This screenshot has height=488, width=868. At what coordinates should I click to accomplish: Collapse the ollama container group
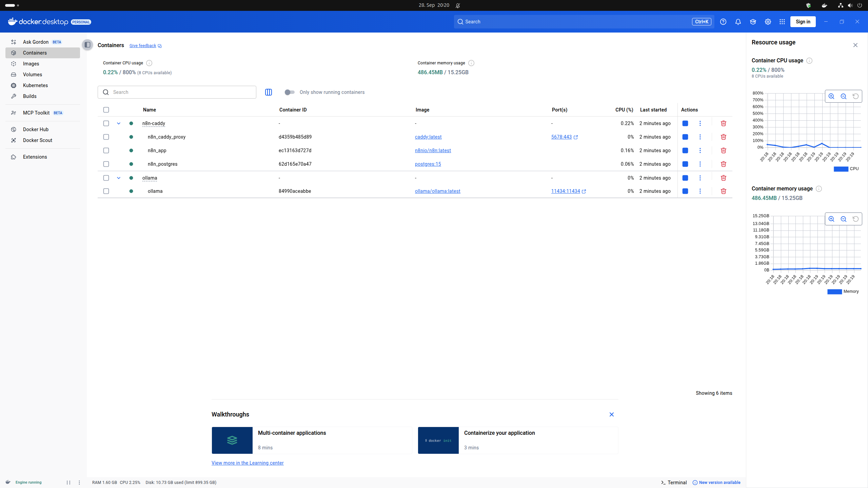118,178
